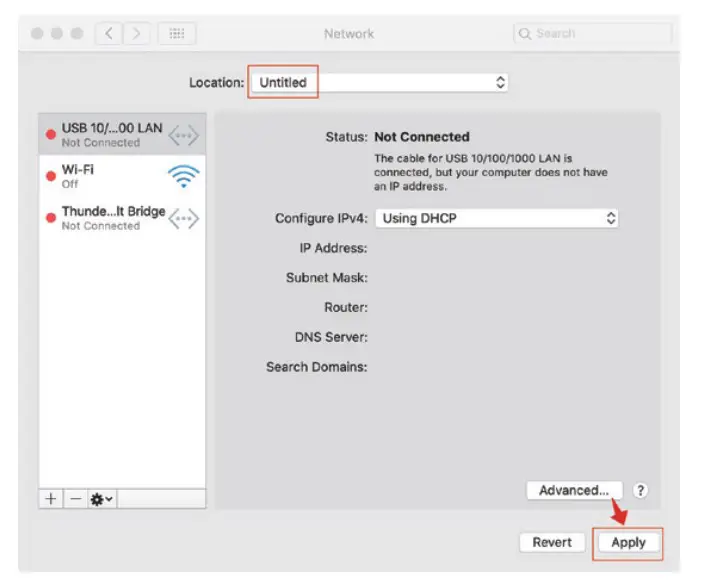The width and height of the screenshot is (711, 587).
Task: Focus the Search input field
Action: coord(593,34)
